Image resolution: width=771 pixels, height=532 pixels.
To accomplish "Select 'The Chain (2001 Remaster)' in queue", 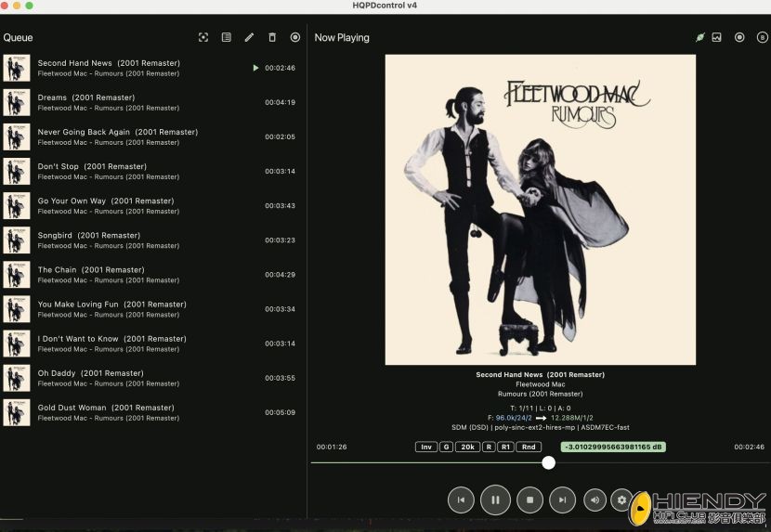I will click(150, 275).
